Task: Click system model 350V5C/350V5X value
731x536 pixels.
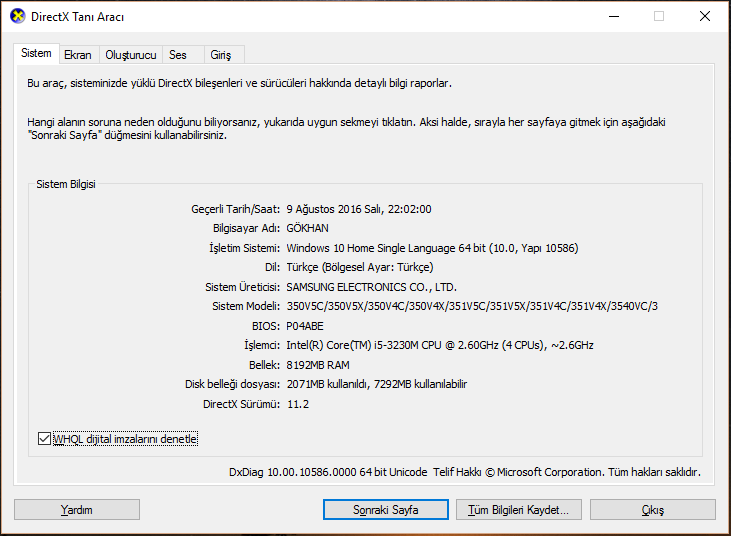Action: (x=472, y=306)
